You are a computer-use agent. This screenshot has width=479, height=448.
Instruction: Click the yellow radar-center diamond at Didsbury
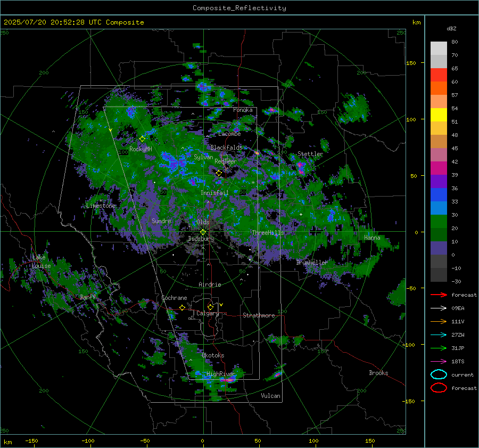tap(203, 232)
